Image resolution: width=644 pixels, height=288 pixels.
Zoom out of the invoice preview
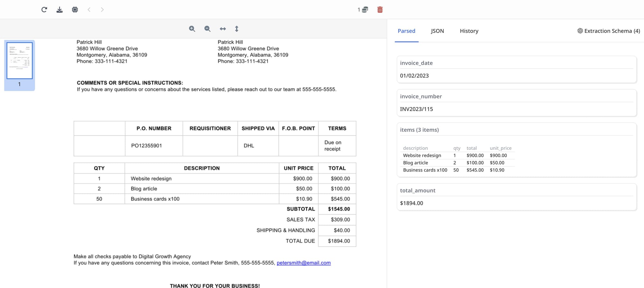tap(207, 29)
